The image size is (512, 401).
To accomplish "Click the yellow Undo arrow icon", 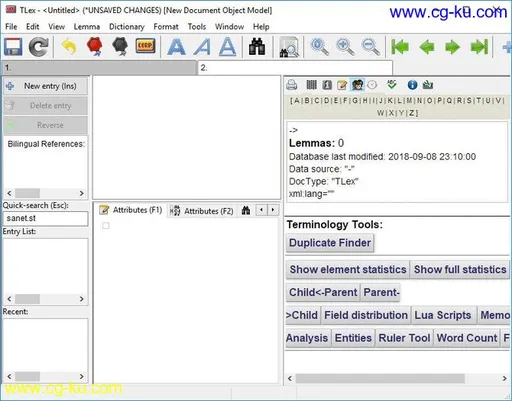I will point(69,46).
